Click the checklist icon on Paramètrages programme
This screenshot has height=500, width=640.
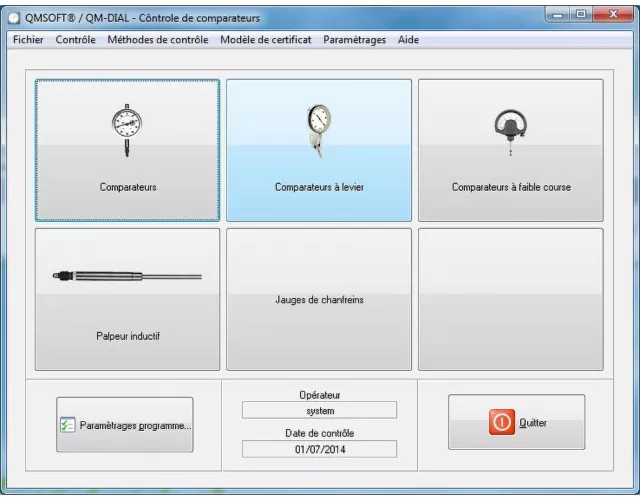tap(67, 425)
